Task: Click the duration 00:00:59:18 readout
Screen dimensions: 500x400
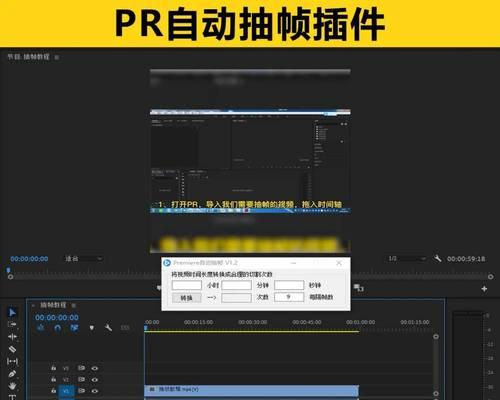Action: pyautogui.click(x=466, y=259)
